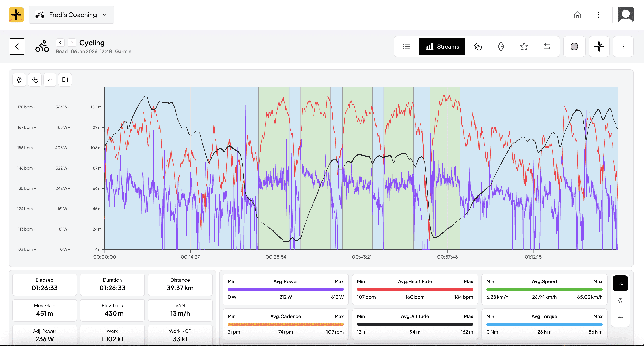Toggle the heart zones overlay above the chart

pos(35,80)
